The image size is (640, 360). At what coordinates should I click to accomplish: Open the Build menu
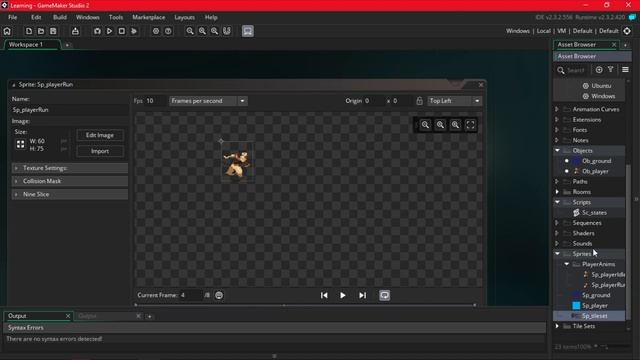click(60, 17)
